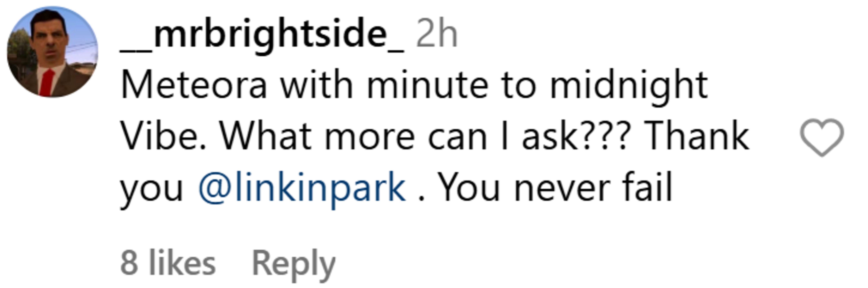Click the word 'midnight' in the comment
The height and width of the screenshot is (288, 868).
click(x=629, y=85)
